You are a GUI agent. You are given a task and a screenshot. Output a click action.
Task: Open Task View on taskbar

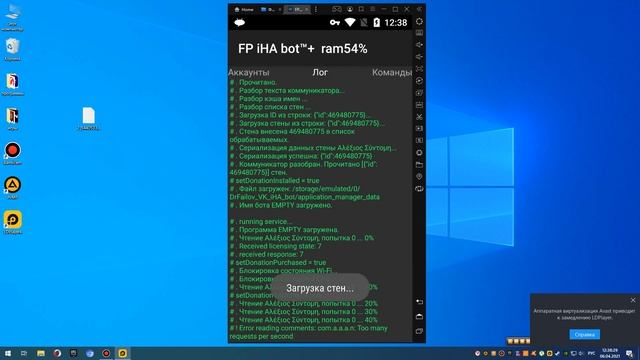point(24,353)
